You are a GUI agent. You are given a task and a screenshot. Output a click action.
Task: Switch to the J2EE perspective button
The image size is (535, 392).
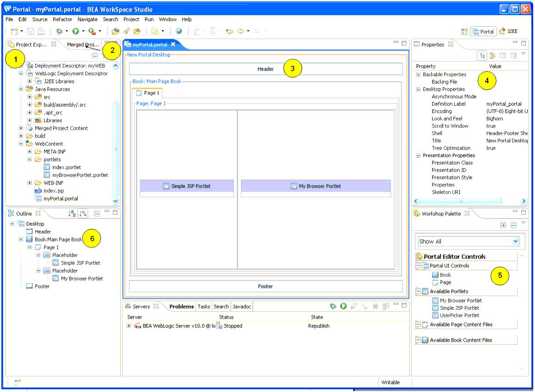point(508,31)
